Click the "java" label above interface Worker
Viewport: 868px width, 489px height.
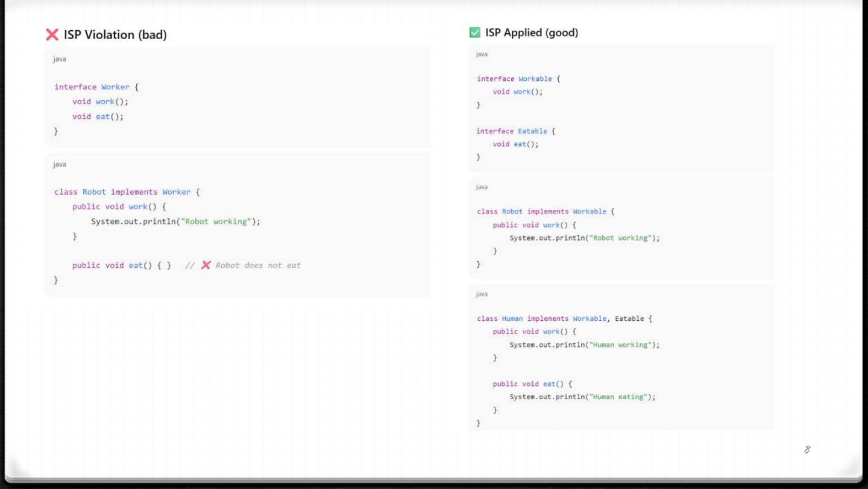60,59
